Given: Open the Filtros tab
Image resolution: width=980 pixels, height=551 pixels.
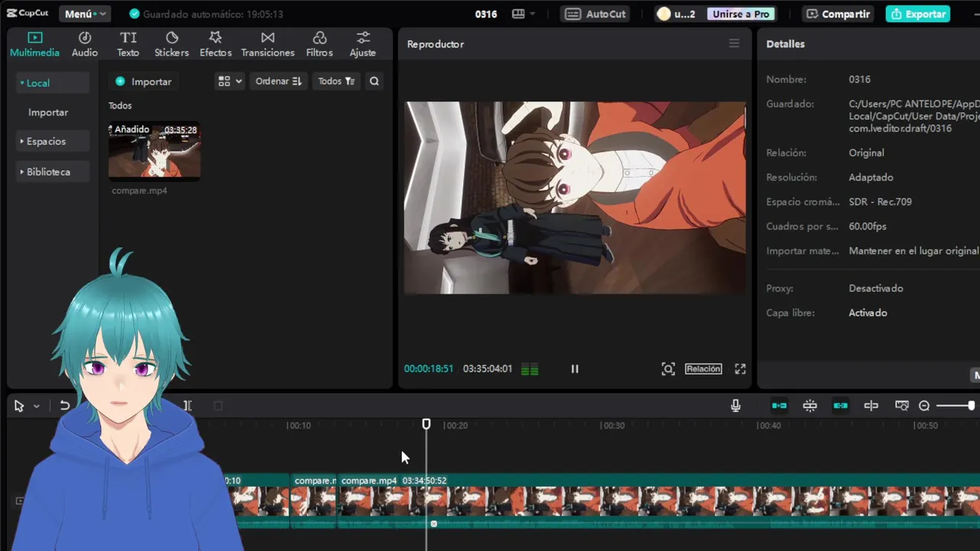Looking at the screenshot, I should point(319,44).
